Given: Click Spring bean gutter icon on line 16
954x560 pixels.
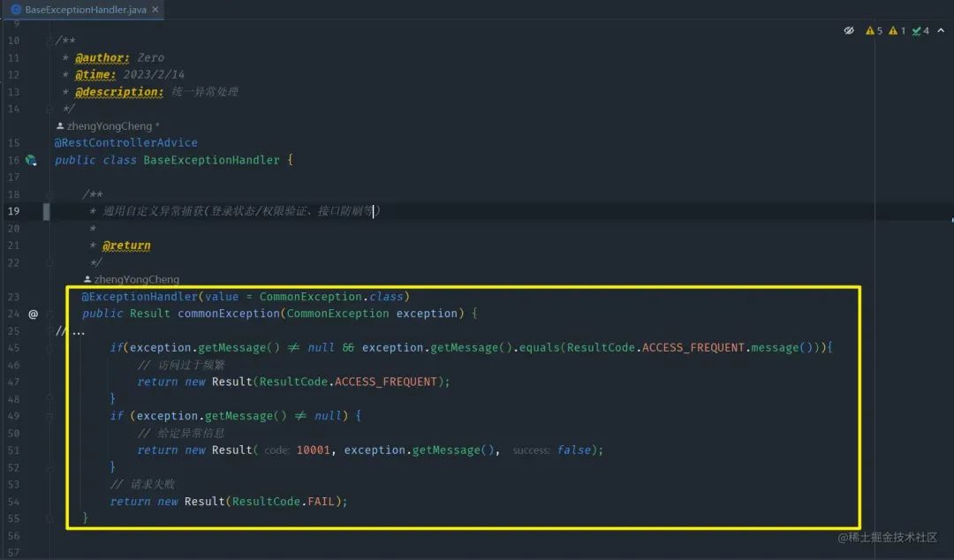Looking at the screenshot, I should (31, 160).
